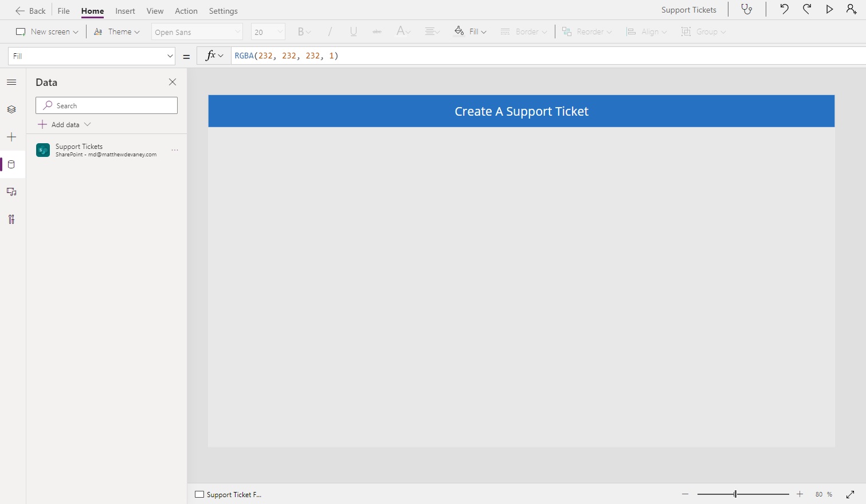Open the Settings menu

coord(223,10)
